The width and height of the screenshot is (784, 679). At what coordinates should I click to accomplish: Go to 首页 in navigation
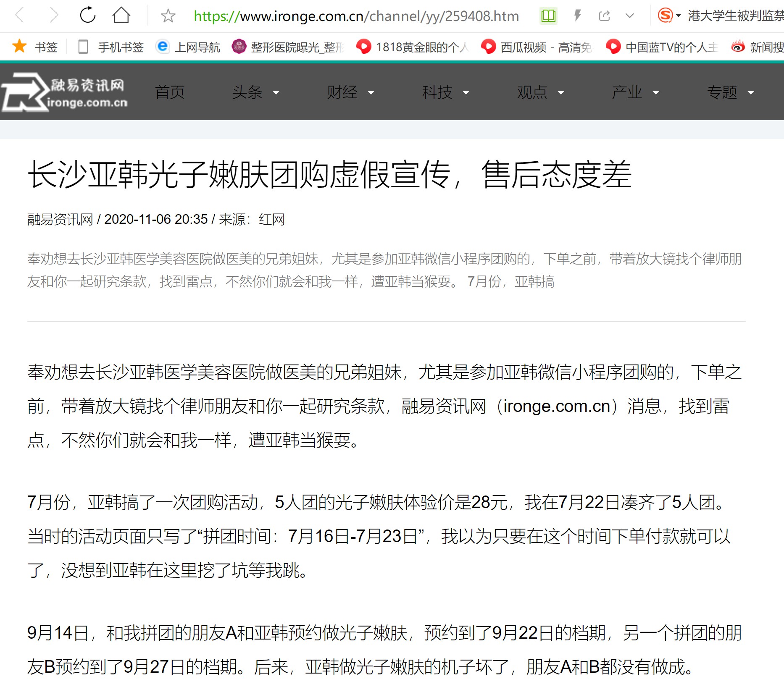pos(170,92)
